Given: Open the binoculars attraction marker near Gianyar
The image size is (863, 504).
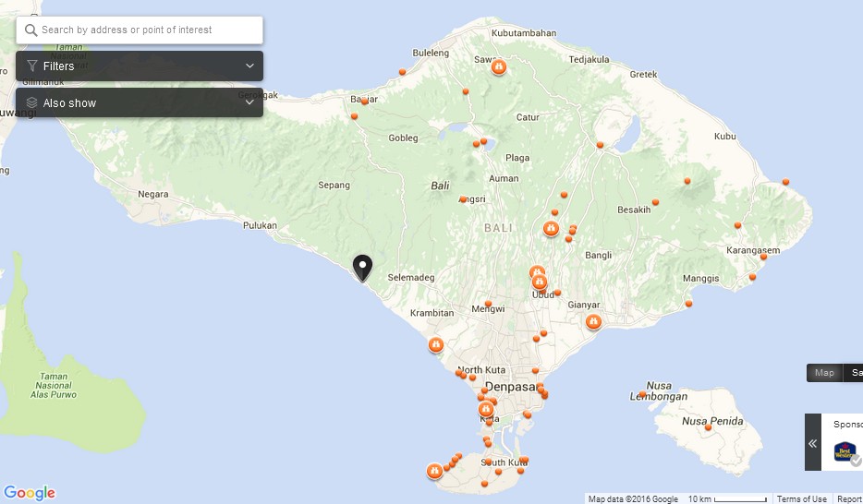Looking at the screenshot, I should click(x=593, y=321).
